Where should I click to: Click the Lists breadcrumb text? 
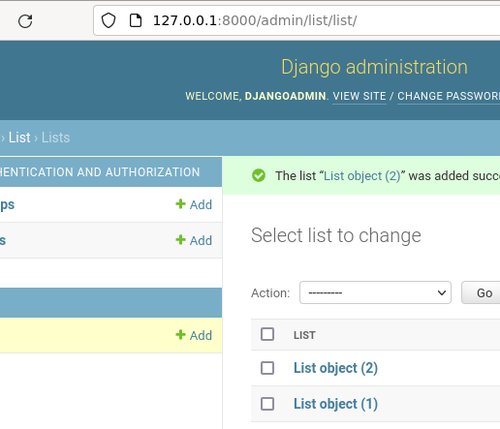pos(56,138)
